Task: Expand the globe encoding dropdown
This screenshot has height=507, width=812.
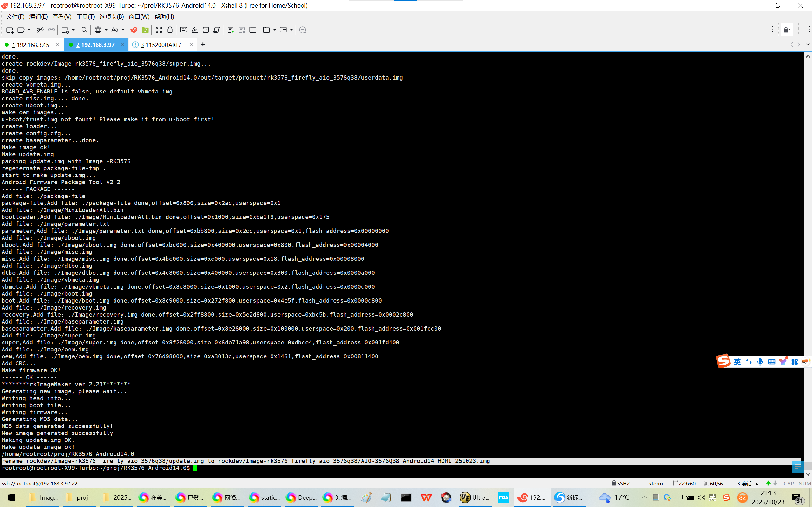Action: [106, 30]
